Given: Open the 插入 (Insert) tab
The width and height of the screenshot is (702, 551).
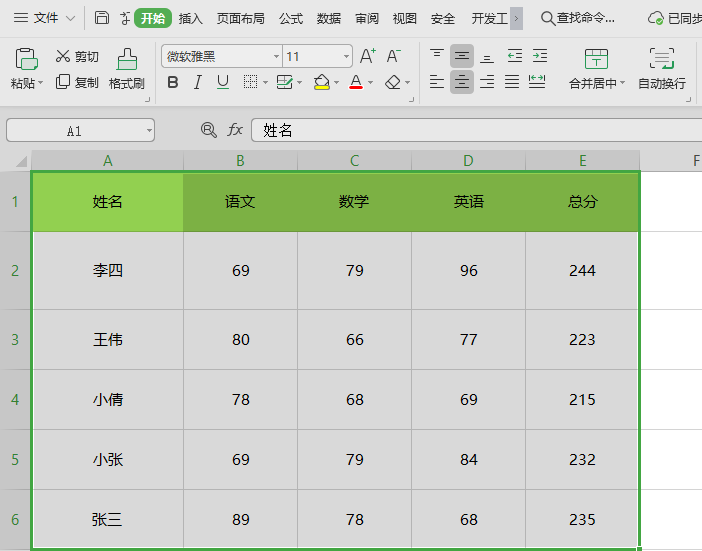Looking at the screenshot, I should click(190, 18).
